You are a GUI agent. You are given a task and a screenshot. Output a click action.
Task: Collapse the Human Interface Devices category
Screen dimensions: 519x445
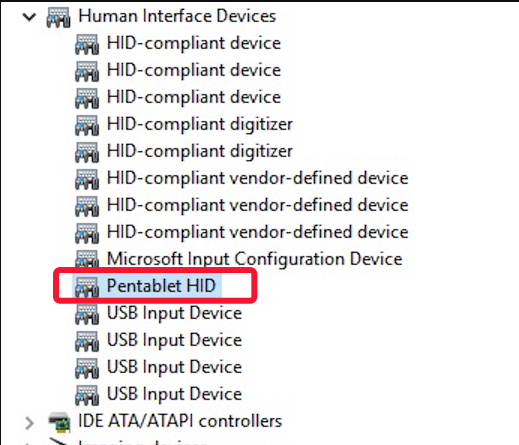pos(29,17)
